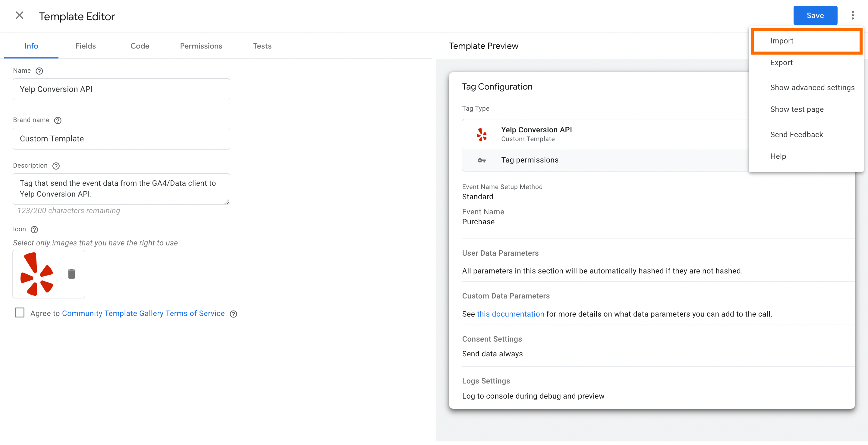Viewport: 868px width, 445px height.
Task: Click the Tag Configuration heading
Action: (x=497, y=87)
